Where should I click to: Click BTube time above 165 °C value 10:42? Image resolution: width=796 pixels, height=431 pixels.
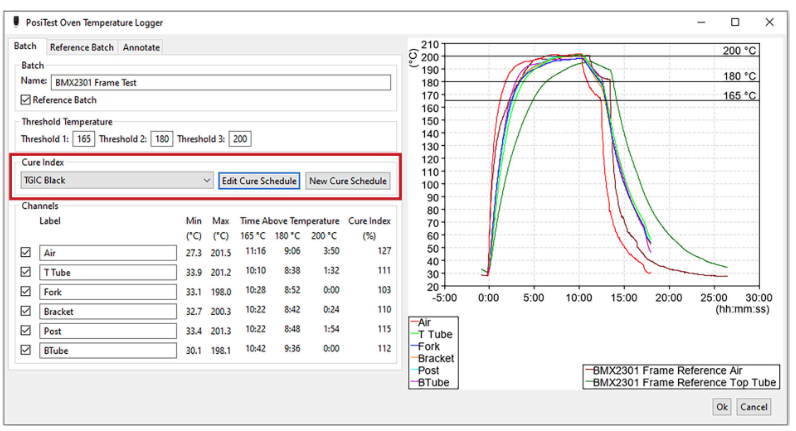pyautogui.click(x=255, y=348)
